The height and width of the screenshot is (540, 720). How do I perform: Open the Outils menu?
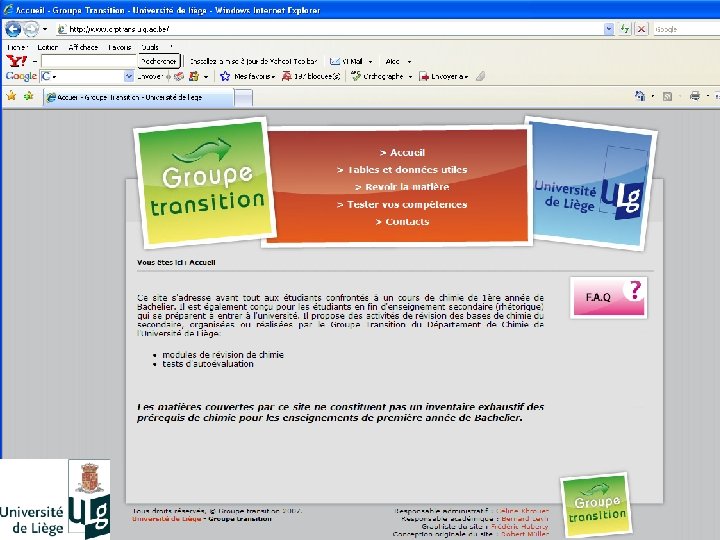tap(150, 47)
